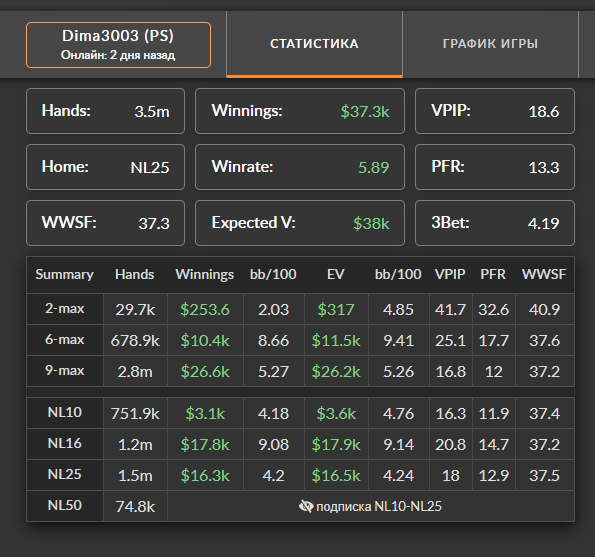The width and height of the screenshot is (595, 557).
Task: Select the Home NL25 stat card
Action: [x=105, y=167]
